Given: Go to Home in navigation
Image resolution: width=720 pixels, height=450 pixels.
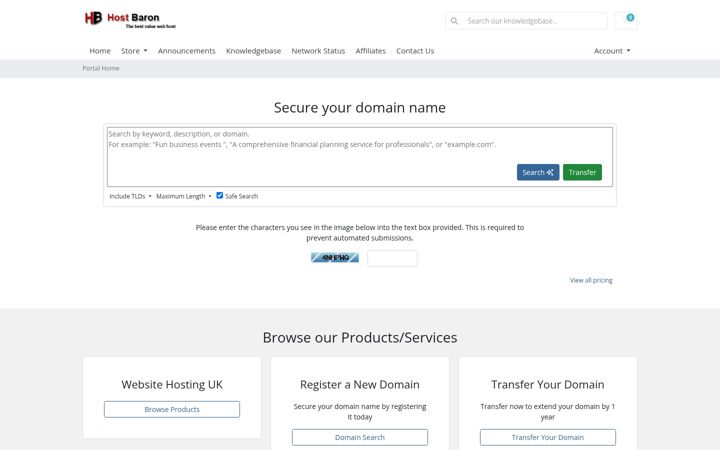Looking at the screenshot, I should 100,51.
